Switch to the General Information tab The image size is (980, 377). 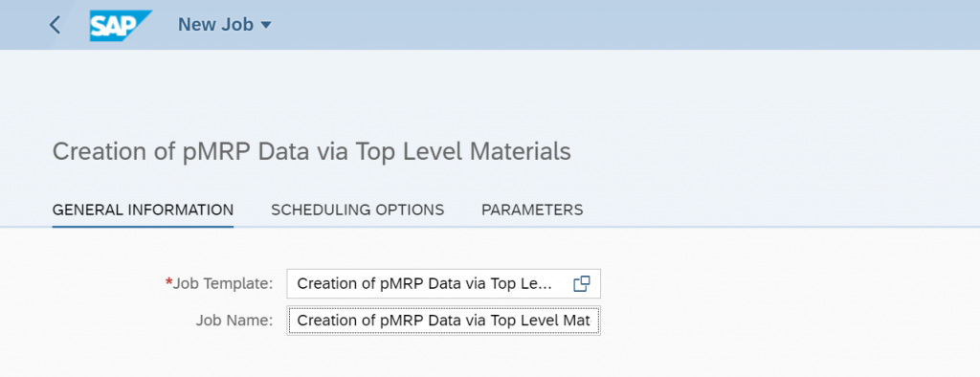click(x=144, y=210)
